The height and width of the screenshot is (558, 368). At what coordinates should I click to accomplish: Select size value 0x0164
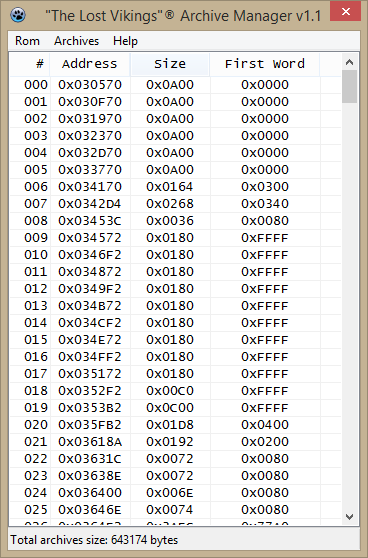[170, 187]
